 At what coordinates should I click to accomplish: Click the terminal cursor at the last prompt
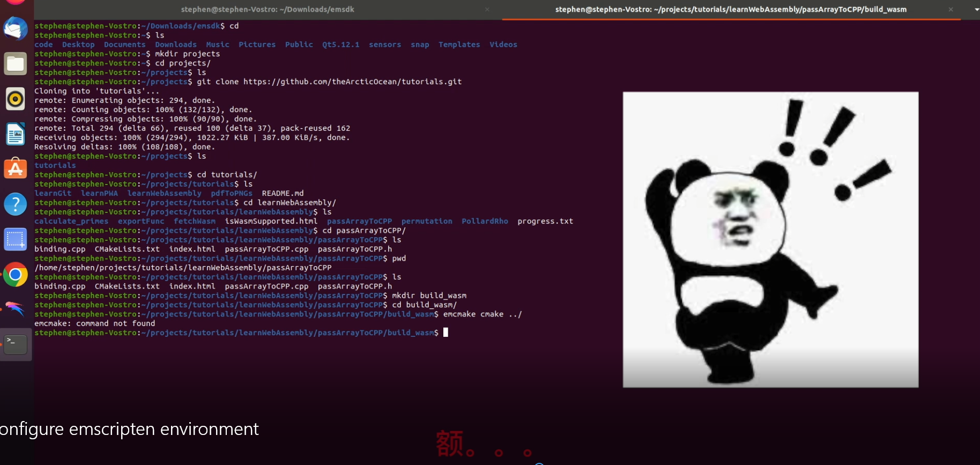446,333
